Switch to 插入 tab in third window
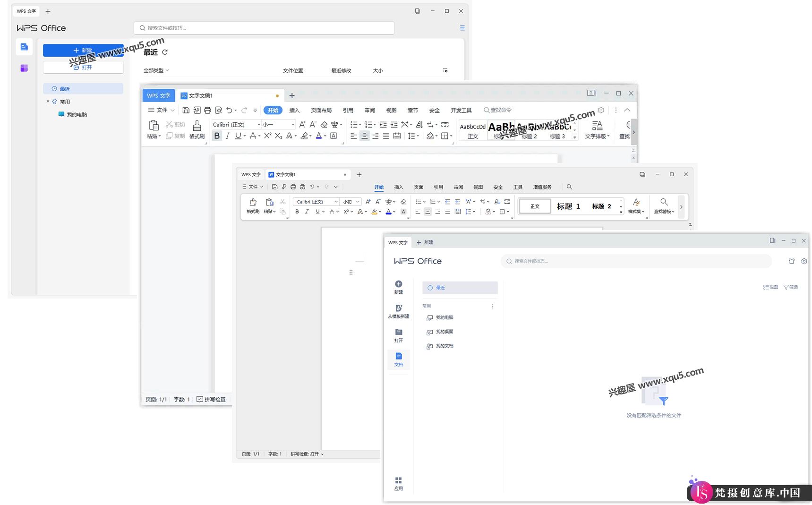 (399, 187)
